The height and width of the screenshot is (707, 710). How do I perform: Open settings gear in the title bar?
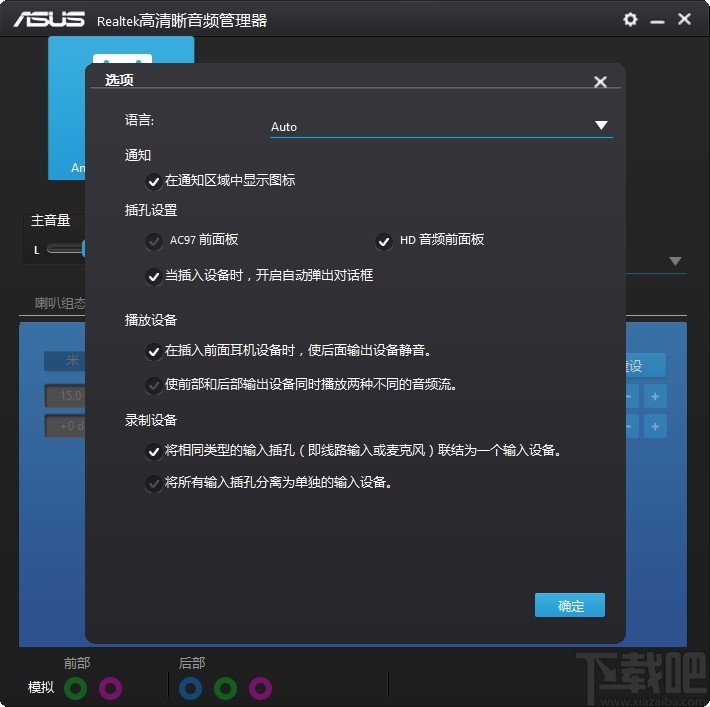[630, 19]
